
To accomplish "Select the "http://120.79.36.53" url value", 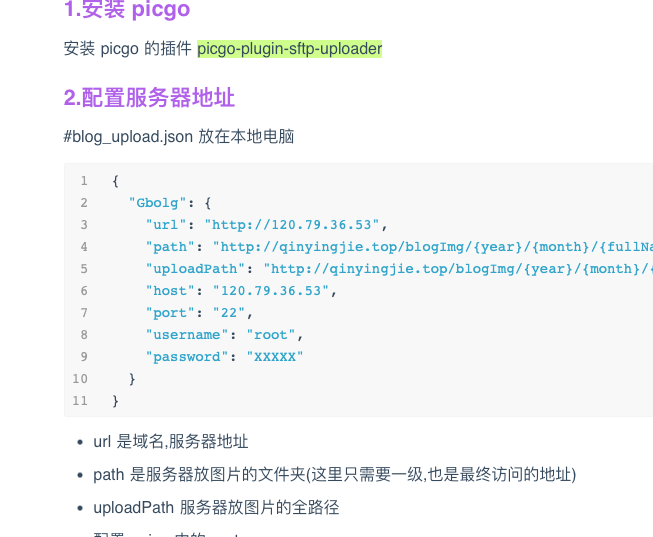I will click(x=292, y=225).
